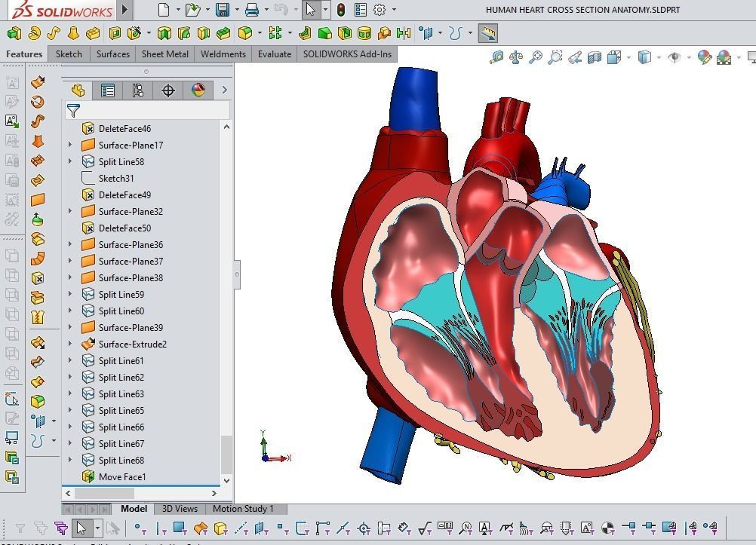Click the New document icon
Viewport: 756px width, 545px height.
(x=164, y=10)
